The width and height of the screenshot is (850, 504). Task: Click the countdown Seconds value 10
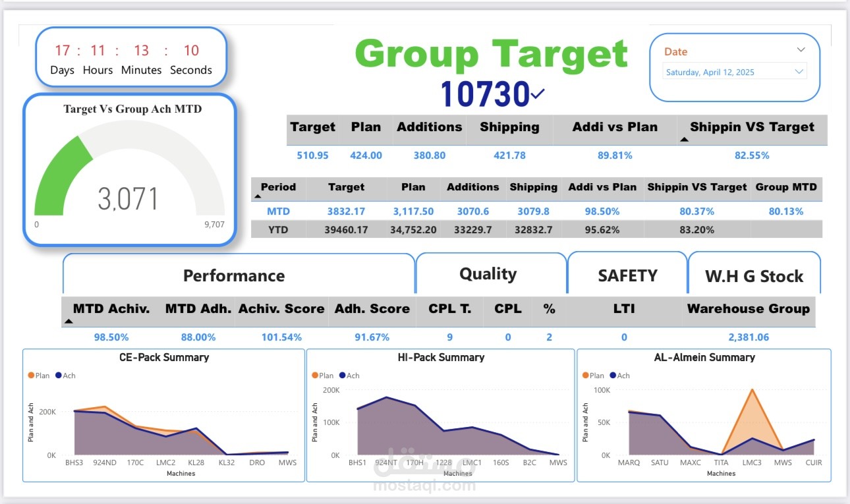pyautogui.click(x=191, y=51)
